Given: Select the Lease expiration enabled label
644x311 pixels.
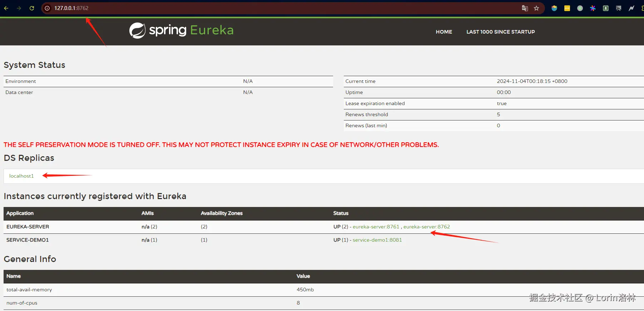Looking at the screenshot, I should point(375,103).
